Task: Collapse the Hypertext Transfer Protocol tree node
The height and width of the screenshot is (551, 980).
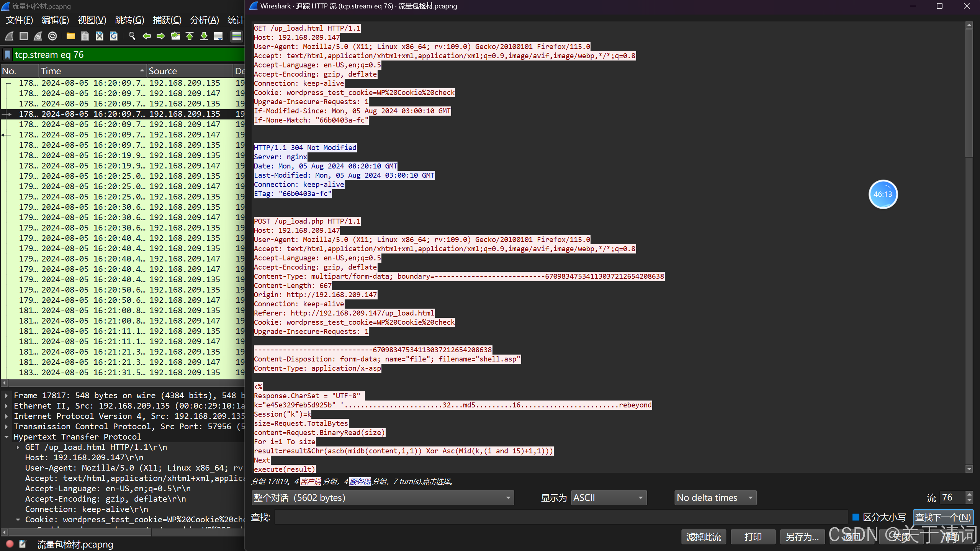Action: click(7, 437)
